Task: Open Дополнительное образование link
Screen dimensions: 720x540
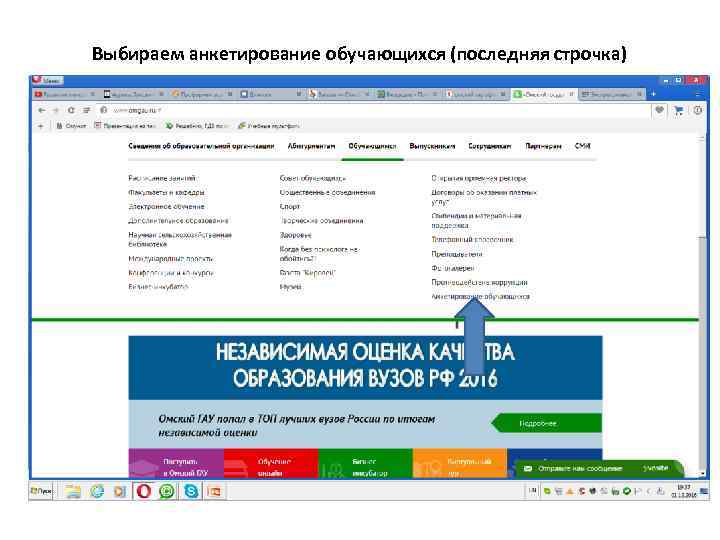Action: point(178,221)
